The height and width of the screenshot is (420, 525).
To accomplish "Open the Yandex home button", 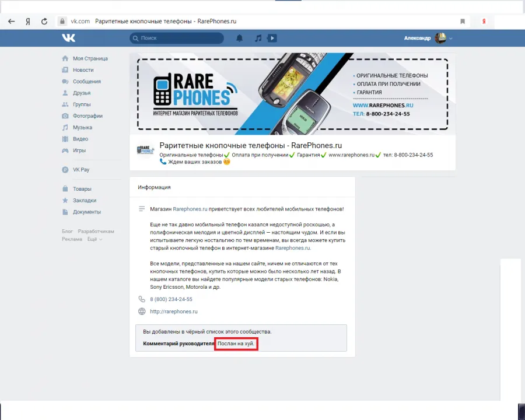I will 28,22.
